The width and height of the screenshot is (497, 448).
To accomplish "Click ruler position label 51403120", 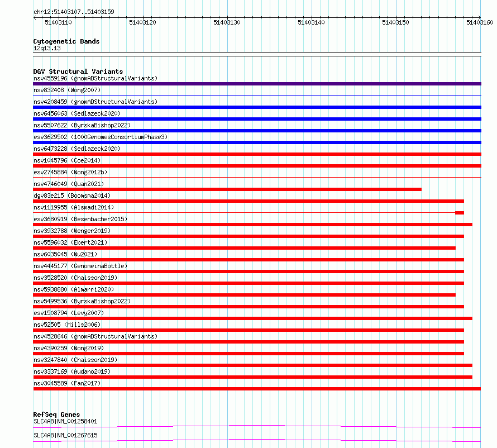I will [142, 22].
